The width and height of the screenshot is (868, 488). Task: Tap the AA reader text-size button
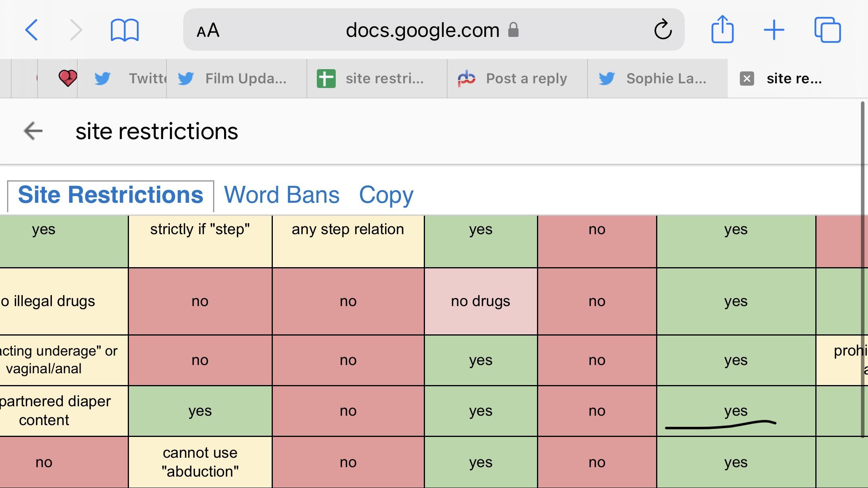[x=208, y=30]
